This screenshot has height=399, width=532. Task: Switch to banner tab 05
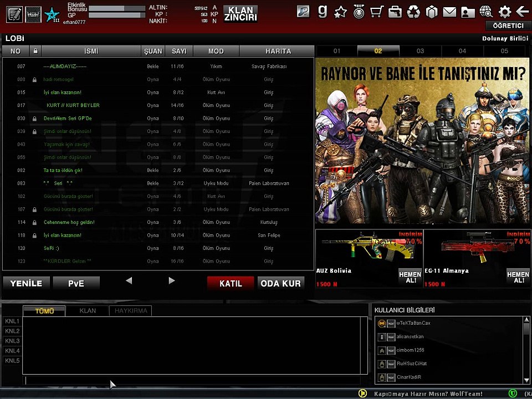[504, 51]
